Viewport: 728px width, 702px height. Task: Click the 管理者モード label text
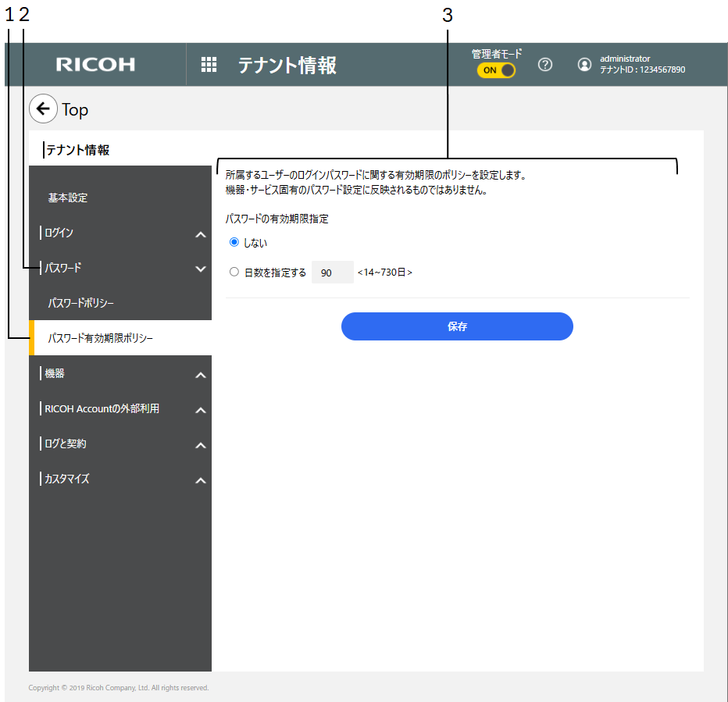tap(496, 54)
